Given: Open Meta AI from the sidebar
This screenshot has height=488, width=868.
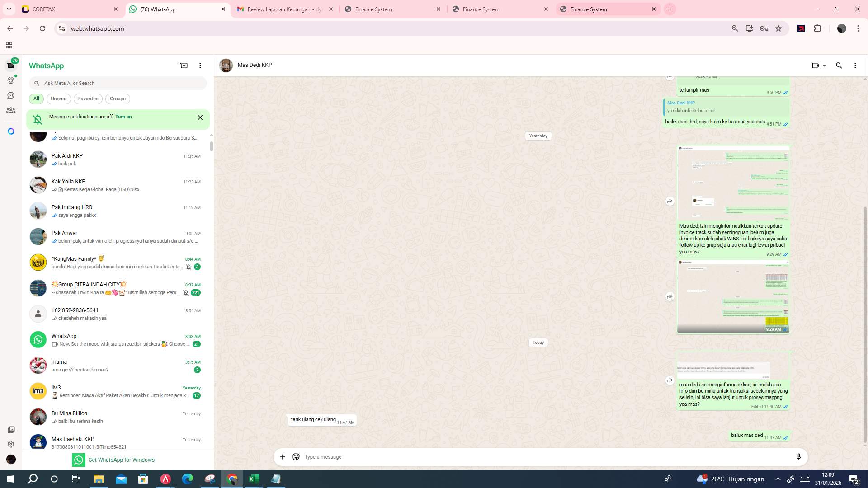Looking at the screenshot, I should (x=11, y=131).
